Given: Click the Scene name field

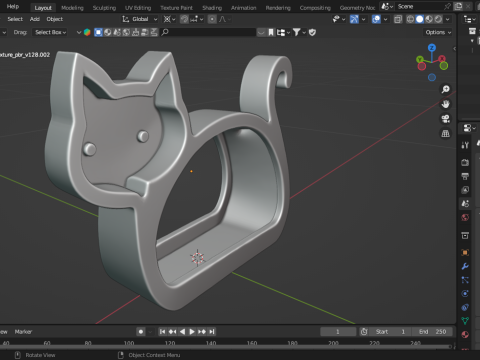Looking at the screenshot, I should coord(419,7).
